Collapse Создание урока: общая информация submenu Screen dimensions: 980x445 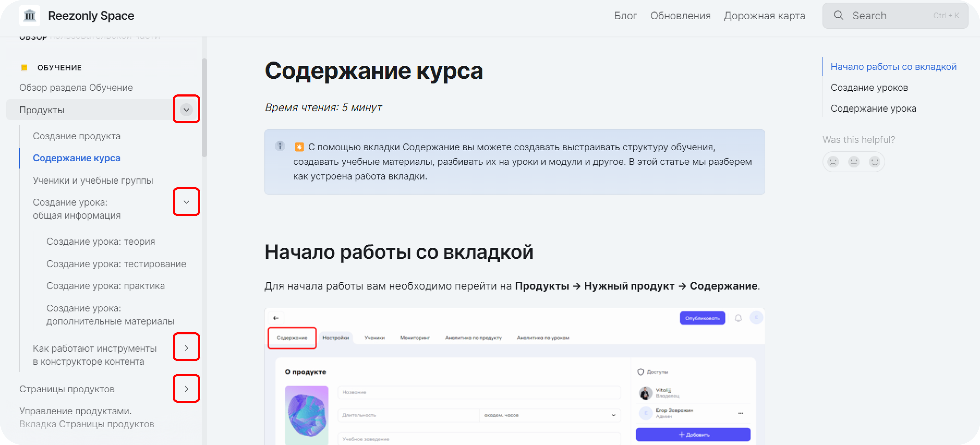tap(186, 202)
